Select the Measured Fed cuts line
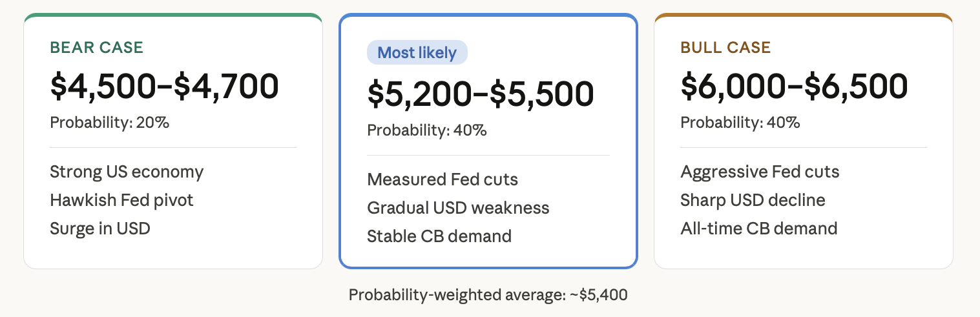980x317 pixels. coord(443,179)
